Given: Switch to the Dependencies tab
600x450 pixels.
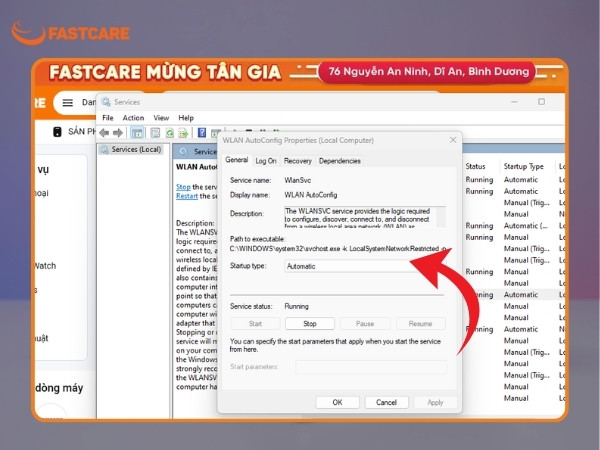Looking at the screenshot, I should 340,161.
